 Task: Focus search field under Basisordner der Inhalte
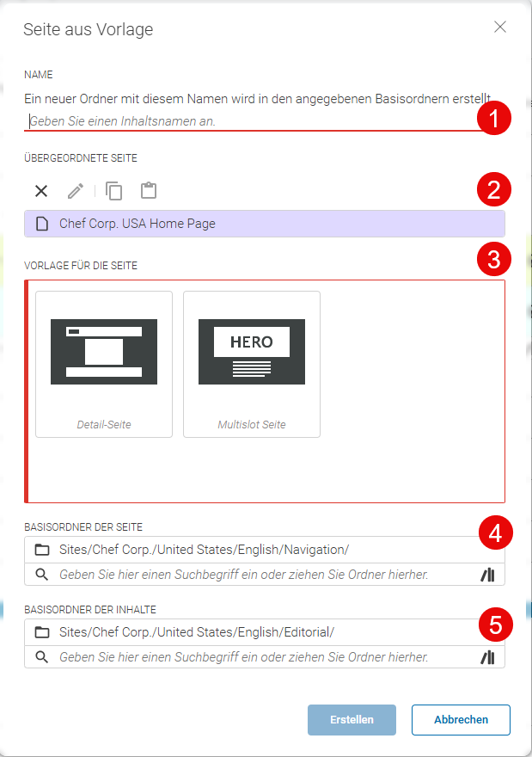[266, 657]
